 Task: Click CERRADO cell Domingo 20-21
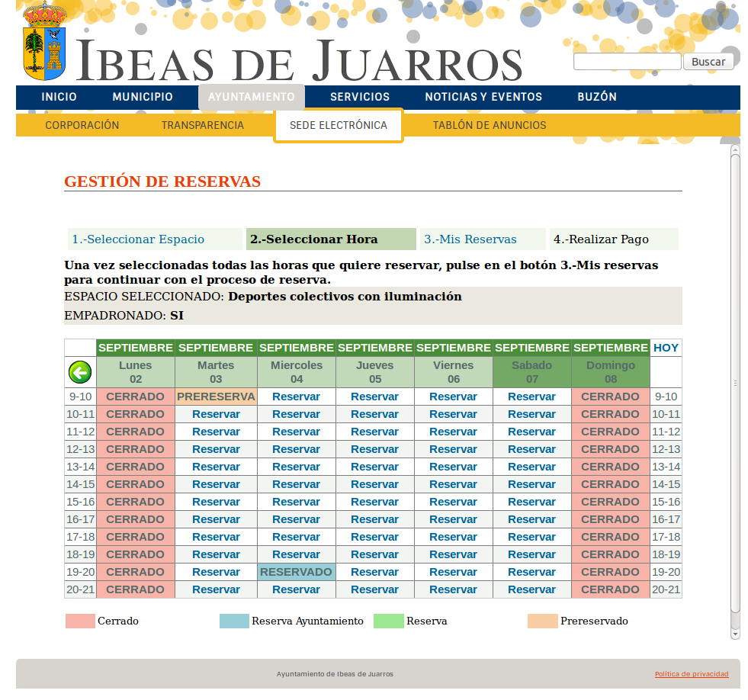(x=611, y=589)
